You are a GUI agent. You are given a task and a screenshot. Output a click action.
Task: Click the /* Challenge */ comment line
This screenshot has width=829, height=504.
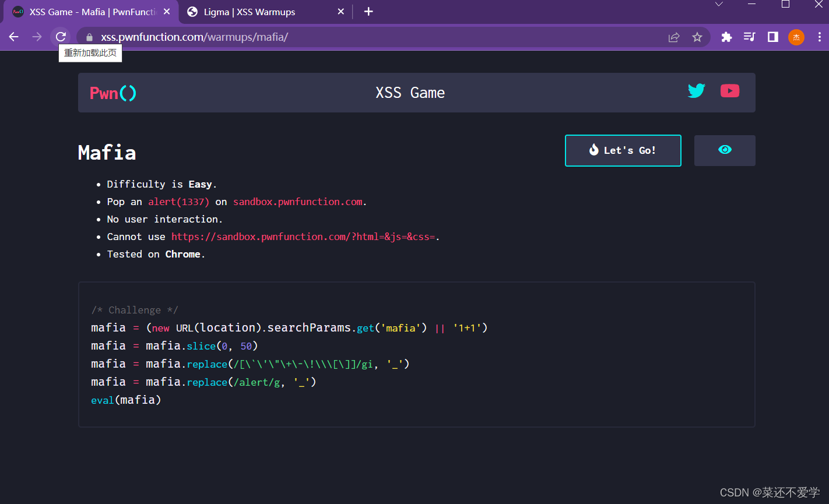[x=135, y=310]
